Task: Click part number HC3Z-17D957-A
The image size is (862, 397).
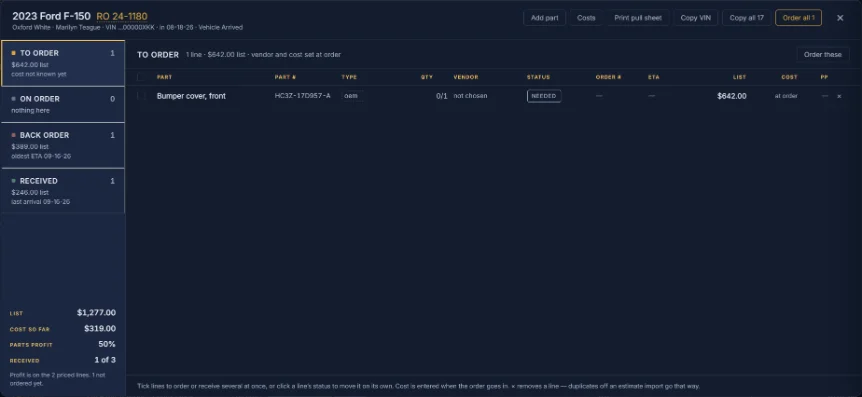Action: coord(302,96)
